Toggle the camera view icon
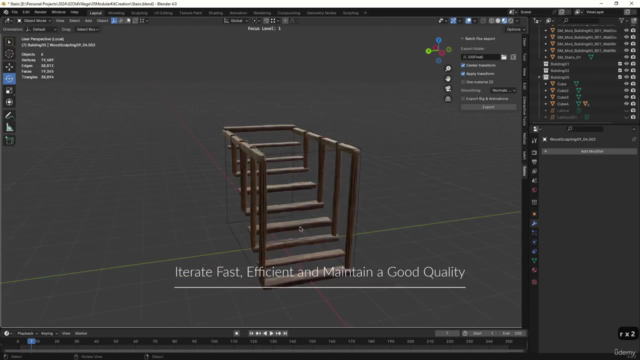The image size is (640, 360). [448, 89]
